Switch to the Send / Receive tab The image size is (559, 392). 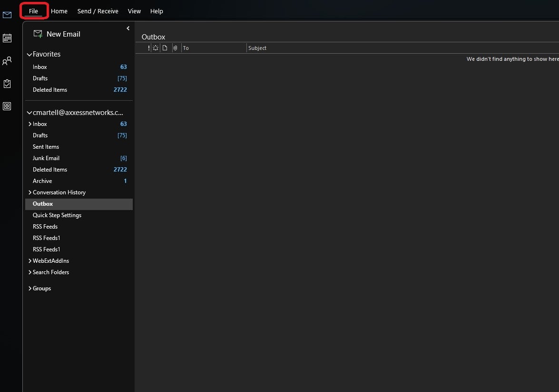(x=98, y=11)
